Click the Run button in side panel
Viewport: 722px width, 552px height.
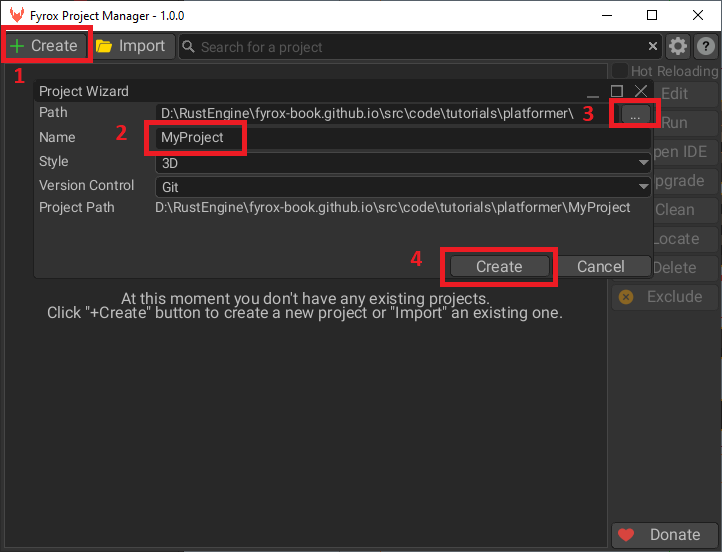point(675,122)
